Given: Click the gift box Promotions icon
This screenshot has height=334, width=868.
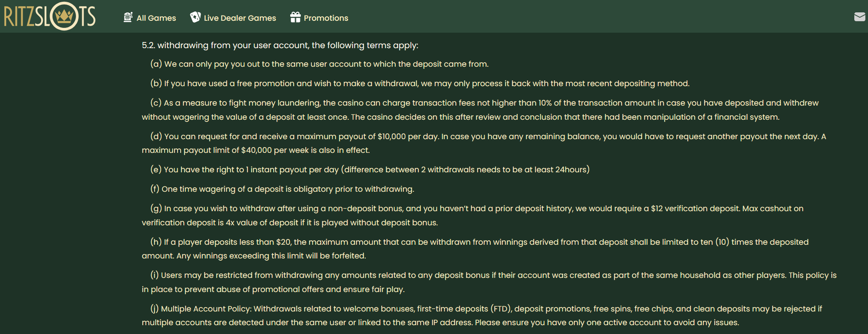Looking at the screenshot, I should [x=295, y=17].
